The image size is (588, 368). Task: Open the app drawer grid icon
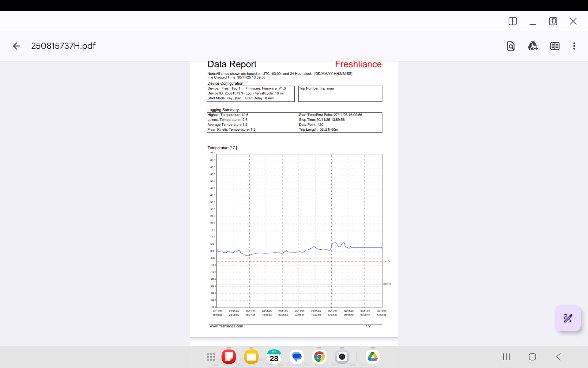coord(211,357)
